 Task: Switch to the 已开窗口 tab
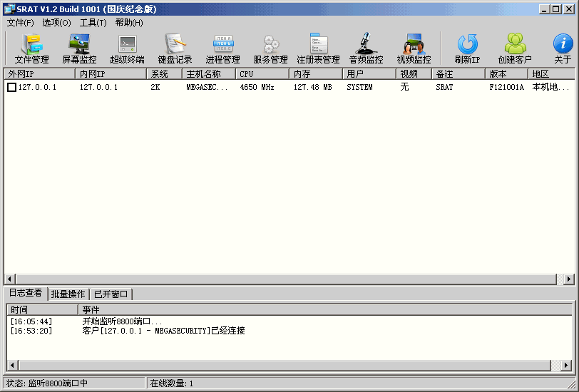111,294
